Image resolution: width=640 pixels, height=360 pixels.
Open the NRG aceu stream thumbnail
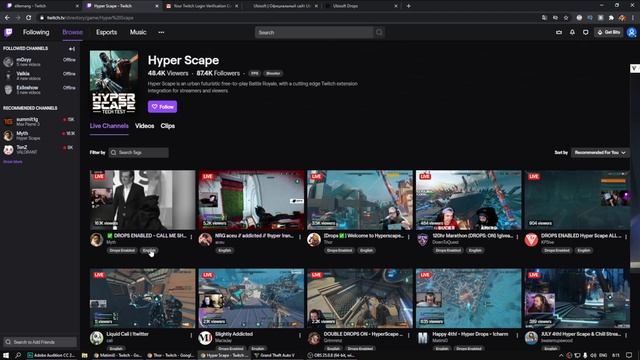point(251,200)
